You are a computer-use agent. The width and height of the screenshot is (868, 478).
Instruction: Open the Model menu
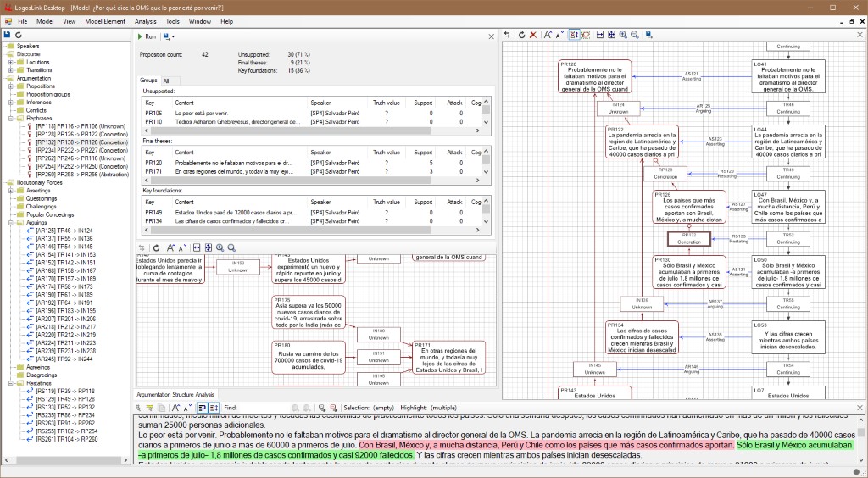(45, 21)
